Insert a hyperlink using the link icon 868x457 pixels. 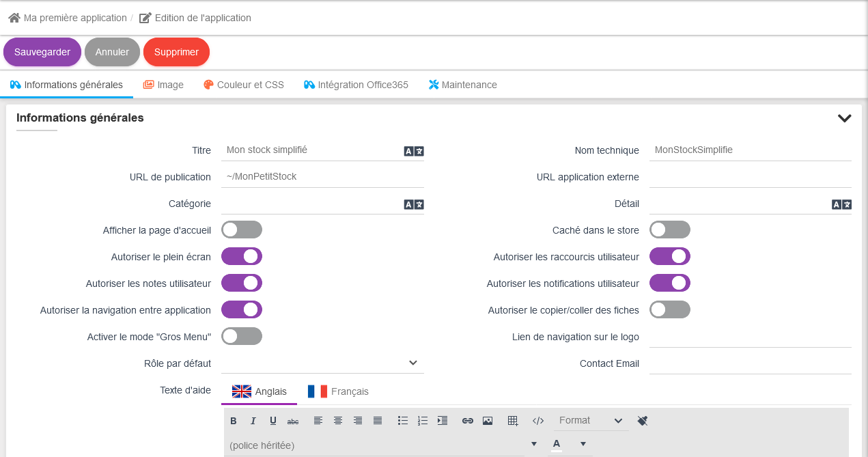(468, 421)
